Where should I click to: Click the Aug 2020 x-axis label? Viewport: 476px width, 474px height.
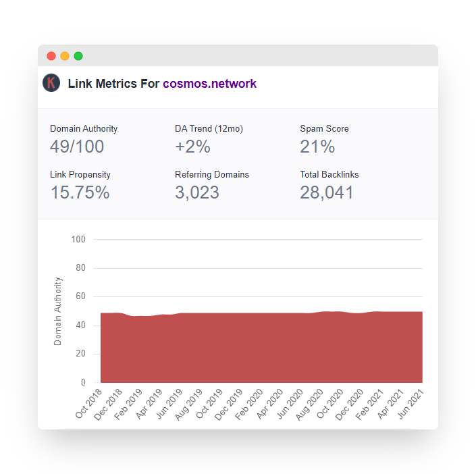pyautogui.click(x=310, y=404)
